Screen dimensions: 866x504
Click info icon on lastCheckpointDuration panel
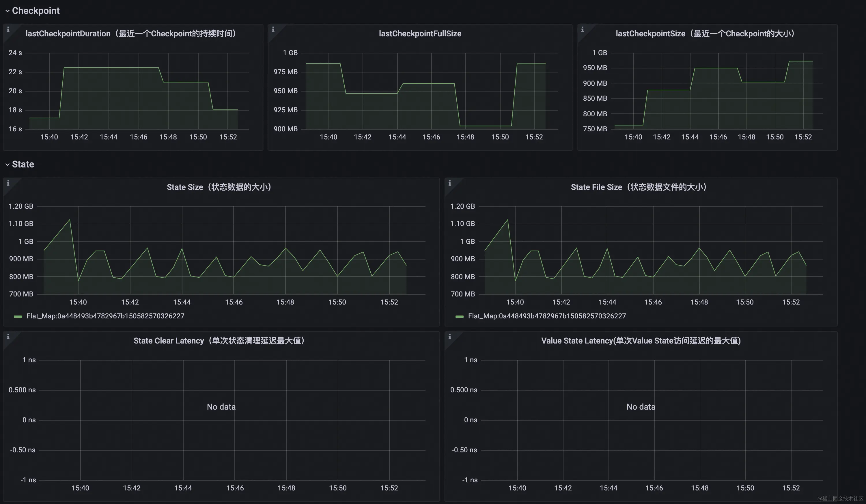pyautogui.click(x=8, y=29)
